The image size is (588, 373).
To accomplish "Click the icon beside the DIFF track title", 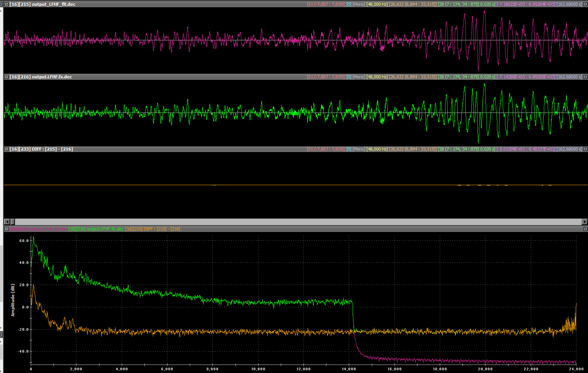I will (6, 149).
